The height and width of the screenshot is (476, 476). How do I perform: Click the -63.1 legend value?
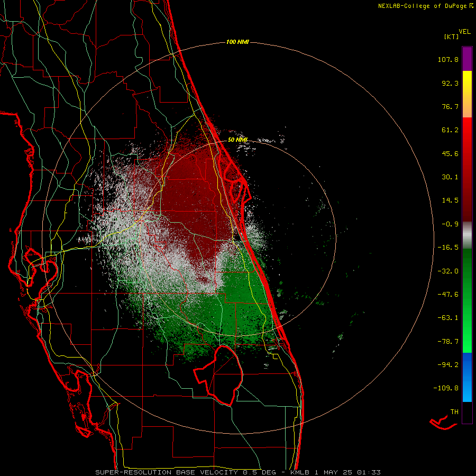(448, 318)
